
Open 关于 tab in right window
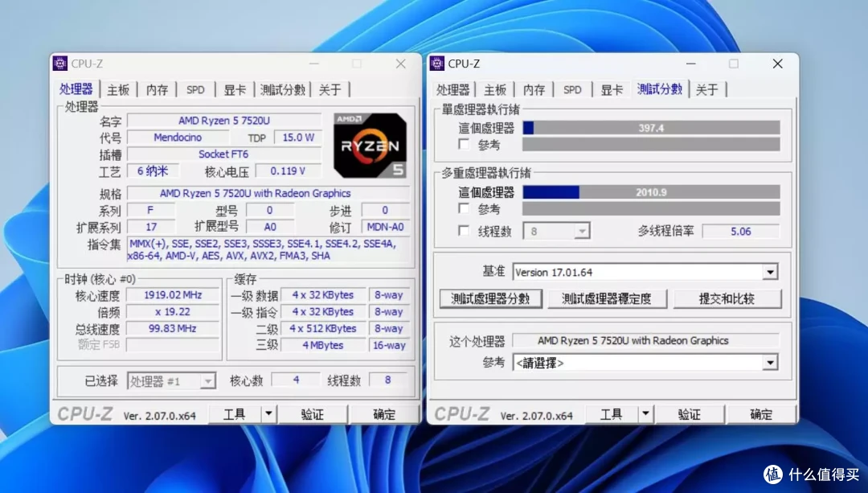(707, 90)
